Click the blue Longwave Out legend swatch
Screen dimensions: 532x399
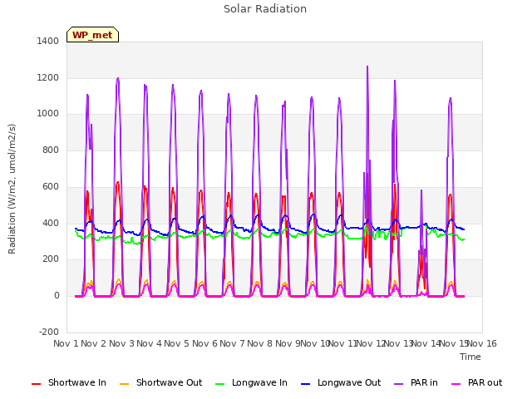pyautogui.click(x=305, y=384)
